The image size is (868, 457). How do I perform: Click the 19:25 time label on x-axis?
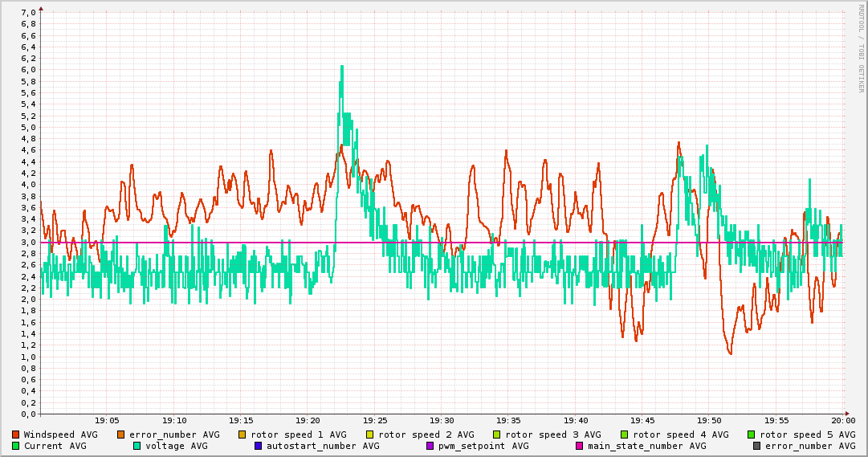point(375,420)
